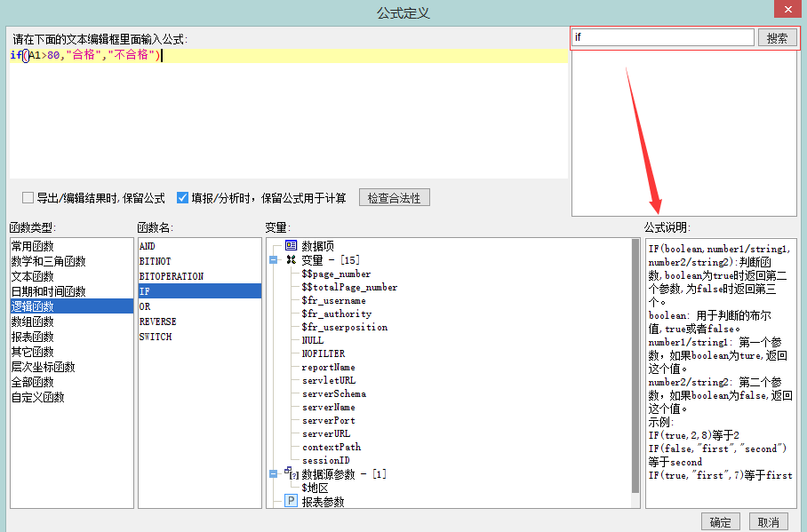The width and height of the screenshot is (807, 532).
Task: Confirm with the 确定 button
Action: click(x=721, y=521)
